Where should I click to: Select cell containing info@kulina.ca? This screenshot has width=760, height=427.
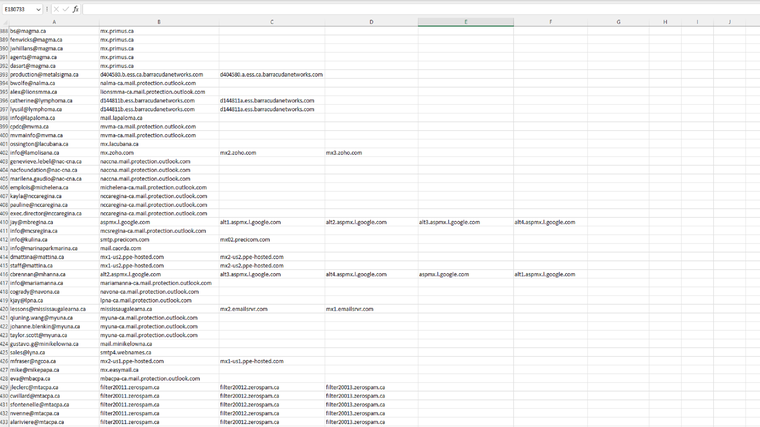(x=29, y=239)
